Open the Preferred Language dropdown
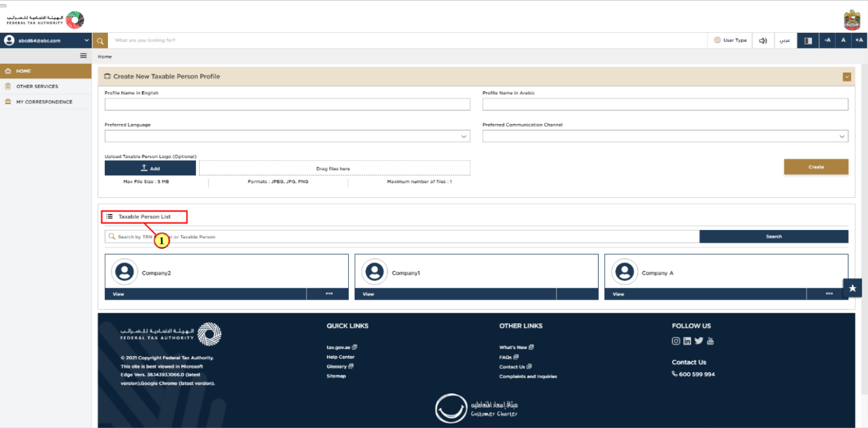Screen dimensions: 868x428 pyautogui.click(x=287, y=136)
